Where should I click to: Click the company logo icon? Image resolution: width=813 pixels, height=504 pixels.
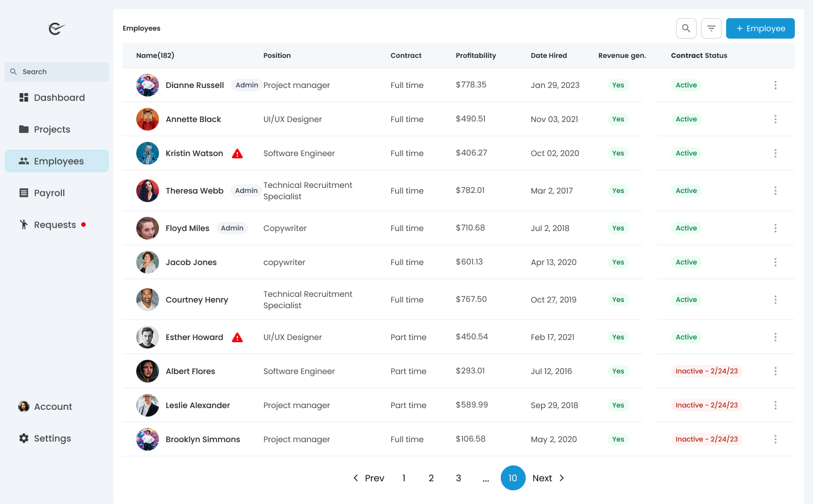coord(57,28)
